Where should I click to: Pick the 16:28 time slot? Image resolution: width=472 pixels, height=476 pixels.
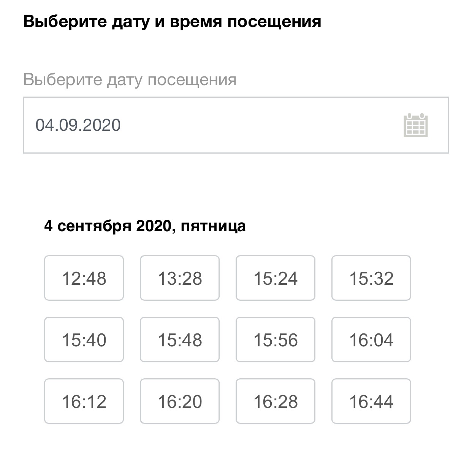[x=276, y=401]
